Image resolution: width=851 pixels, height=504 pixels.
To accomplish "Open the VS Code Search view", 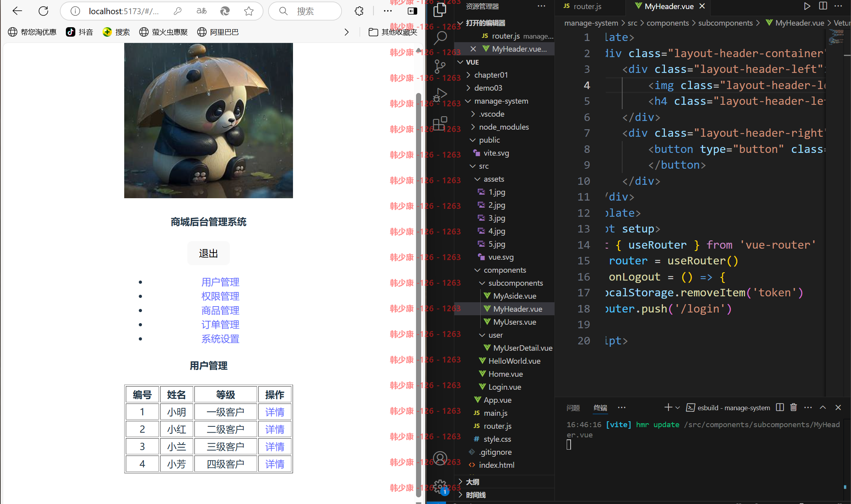I will pyautogui.click(x=440, y=38).
